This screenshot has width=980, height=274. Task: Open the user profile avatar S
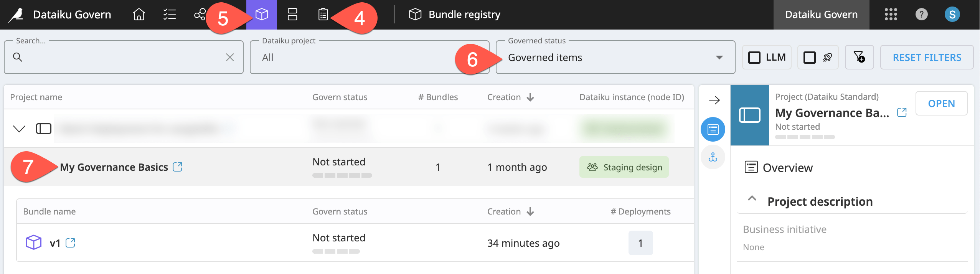[952, 15]
